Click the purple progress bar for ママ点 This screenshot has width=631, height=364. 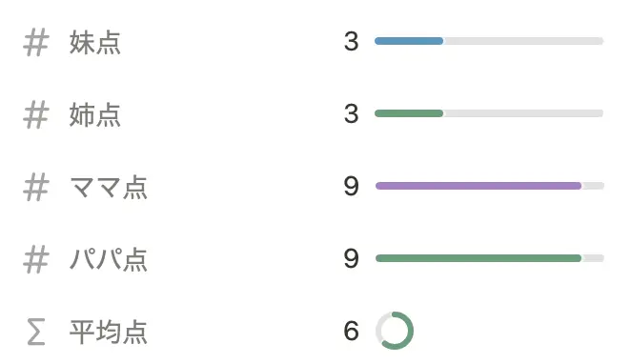click(x=478, y=186)
